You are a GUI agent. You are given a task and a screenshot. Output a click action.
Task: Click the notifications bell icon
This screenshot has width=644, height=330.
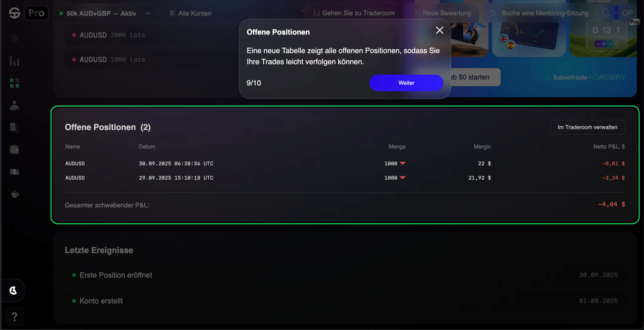tap(605, 13)
